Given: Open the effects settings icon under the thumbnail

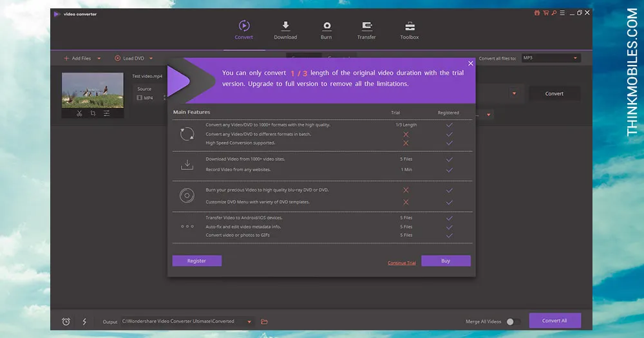Looking at the screenshot, I should pos(106,113).
